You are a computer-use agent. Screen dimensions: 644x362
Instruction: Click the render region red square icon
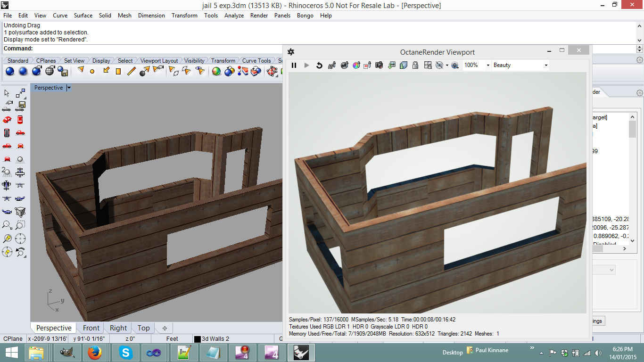tap(367, 66)
